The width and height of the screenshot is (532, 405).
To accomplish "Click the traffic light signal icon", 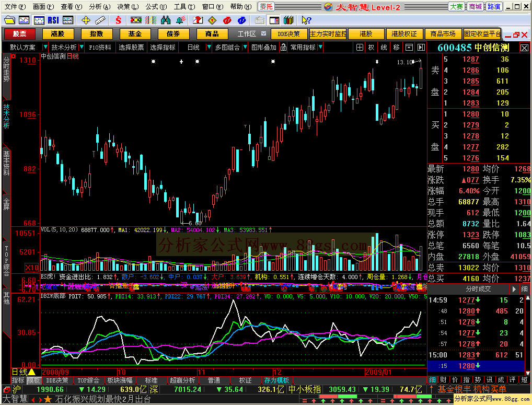I will [x=136, y=20].
